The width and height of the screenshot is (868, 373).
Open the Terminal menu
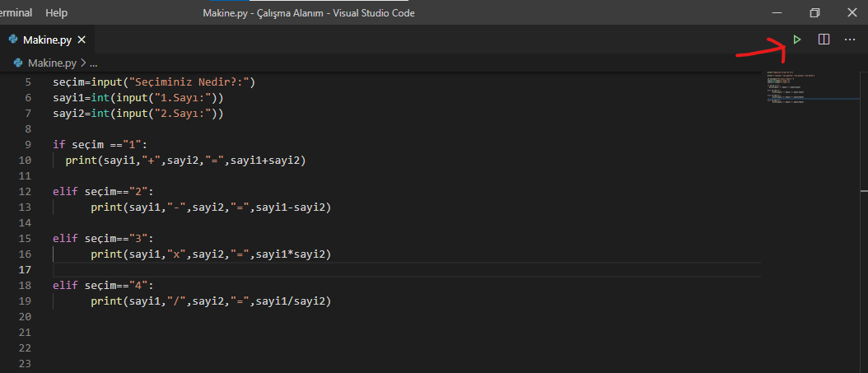pyautogui.click(x=16, y=13)
